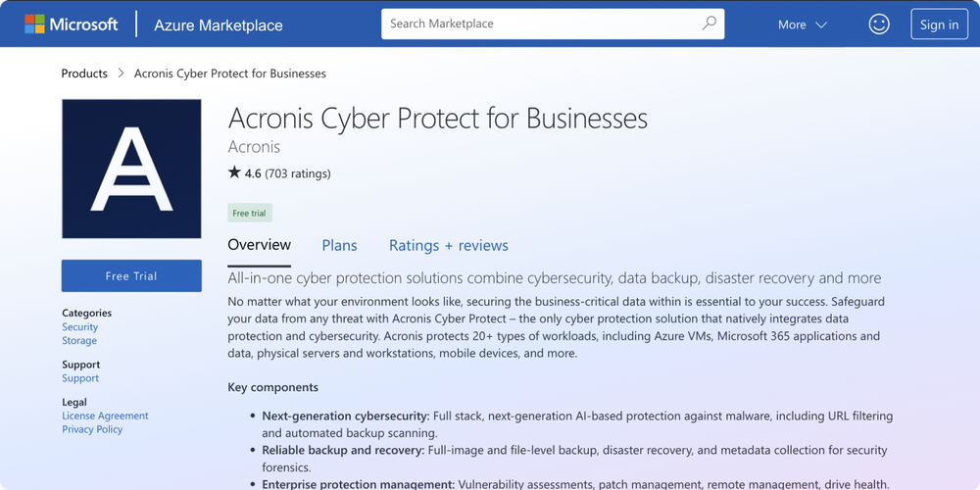
Task: Click the Categories heading
Action: (87, 314)
